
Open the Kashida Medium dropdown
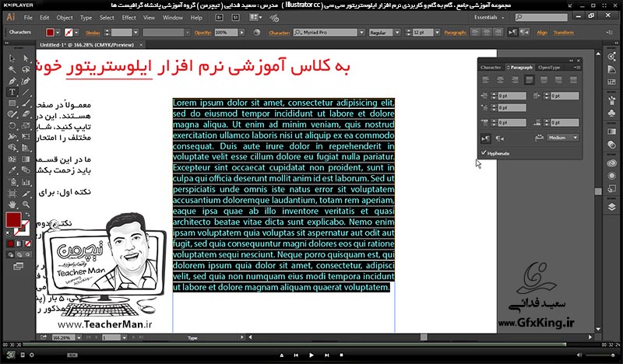pos(563,138)
